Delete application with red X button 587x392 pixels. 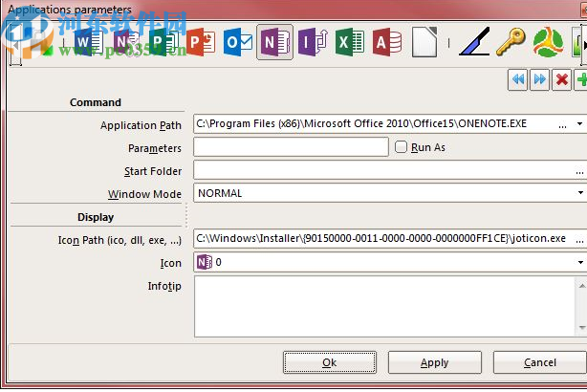click(561, 79)
